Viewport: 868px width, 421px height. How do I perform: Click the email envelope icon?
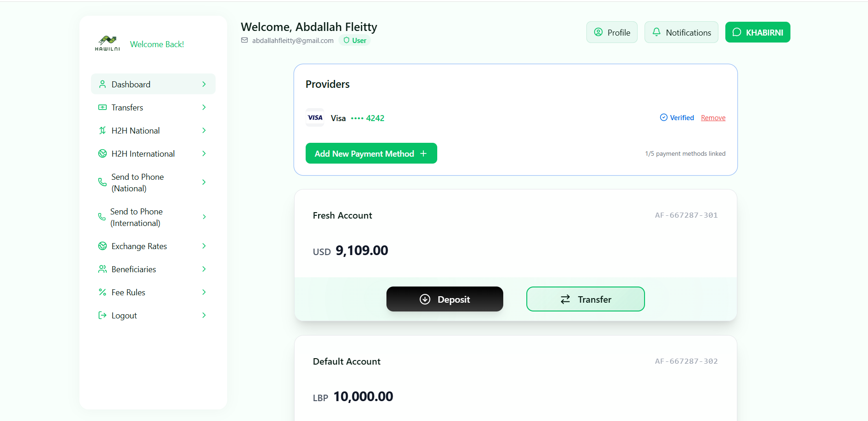(245, 40)
